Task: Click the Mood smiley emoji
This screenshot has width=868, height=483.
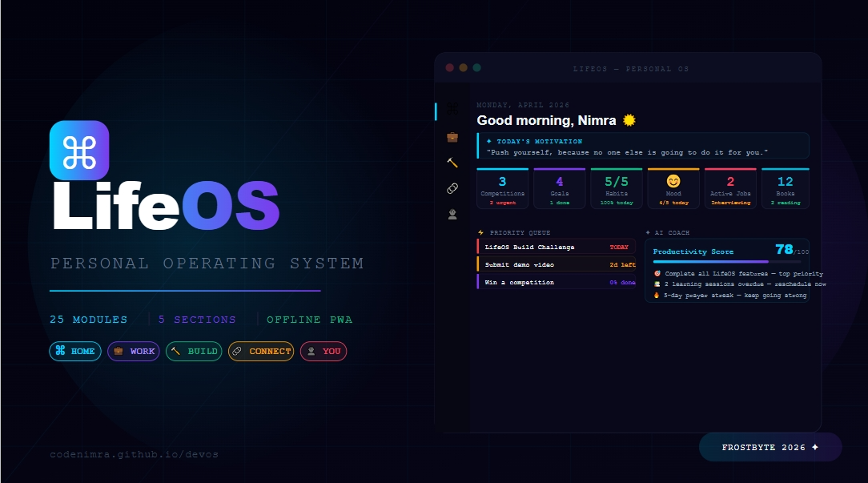Action: (673, 181)
